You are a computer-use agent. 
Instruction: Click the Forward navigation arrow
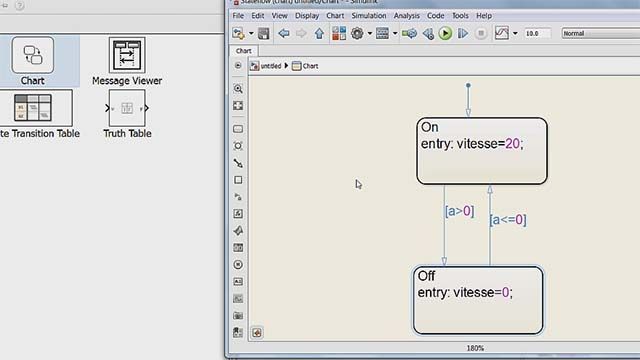[x=301, y=33]
